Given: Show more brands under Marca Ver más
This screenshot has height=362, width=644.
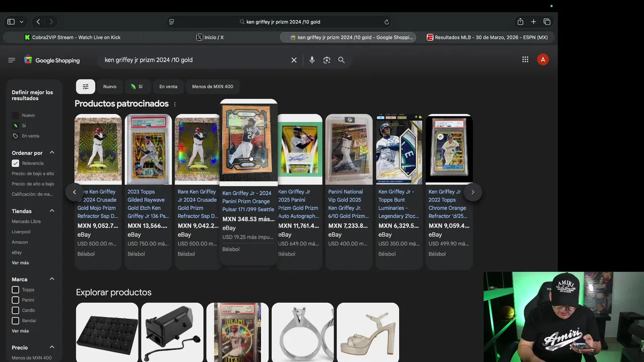Looking at the screenshot, I should (21, 331).
